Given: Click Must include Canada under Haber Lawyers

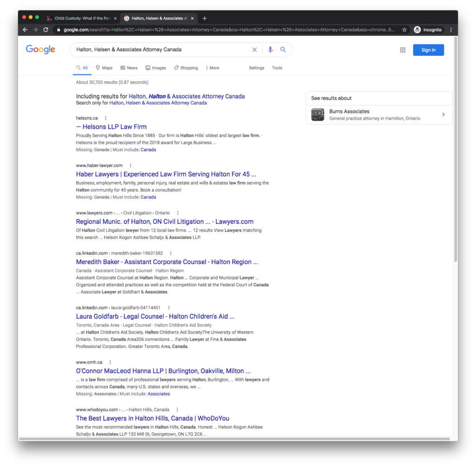Looking at the screenshot, I should tap(148, 197).
